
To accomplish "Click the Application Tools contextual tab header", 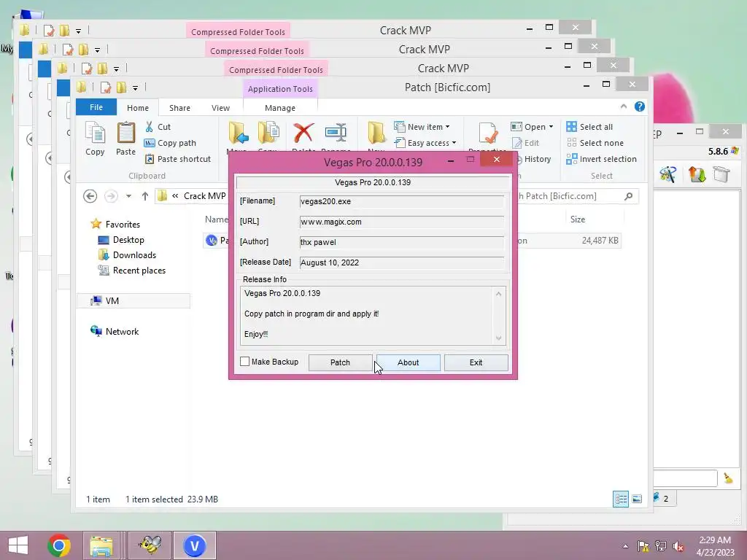I will point(280,88).
